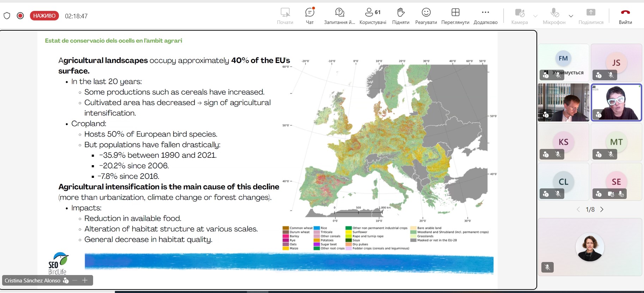Screen dimensions: 644x293
Task: Raise hand using the Підняти button
Action: tap(401, 16)
